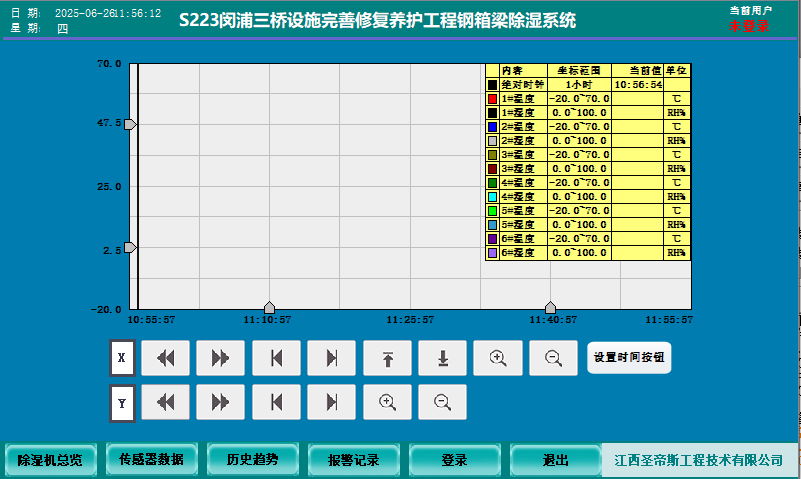Click the X-axis upload arrow icon
Image resolution: width=801 pixels, height=479 pixels.
387,358
